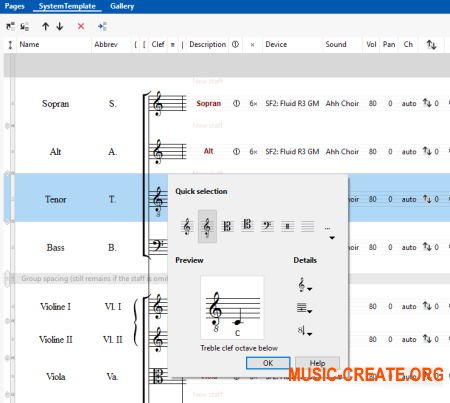Click the blue insert staff toolbar icon
Screen dimensions: 450x403
click(x=102, y=26)
